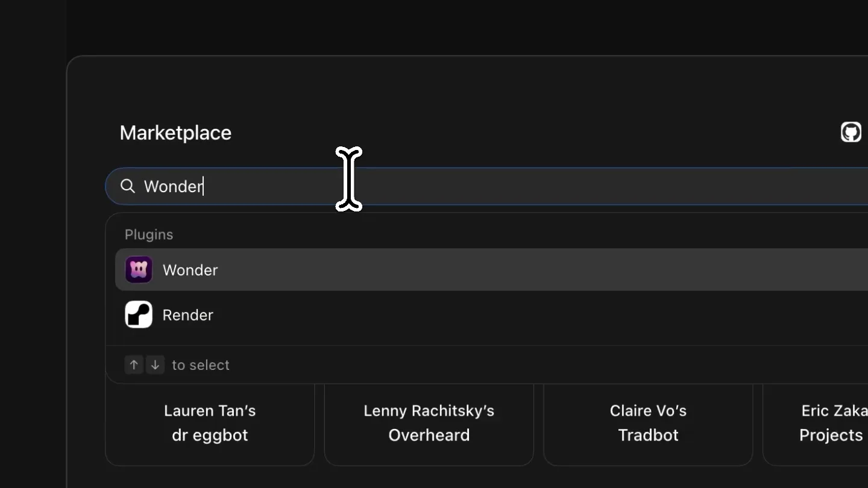Click the Marketplace heading
This screenshot has width=868, height=488.
click(175, 133)
